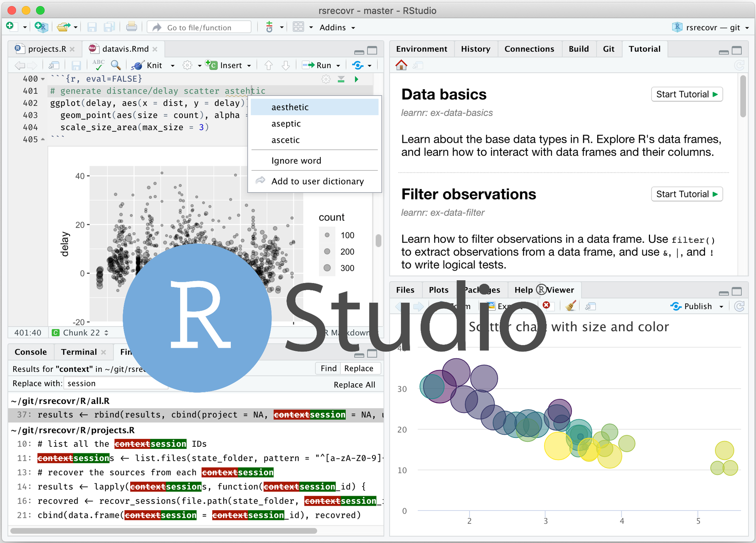Switch to the Terminal tab
Screen dimensions: 756x543
click(x=79, y=352)
